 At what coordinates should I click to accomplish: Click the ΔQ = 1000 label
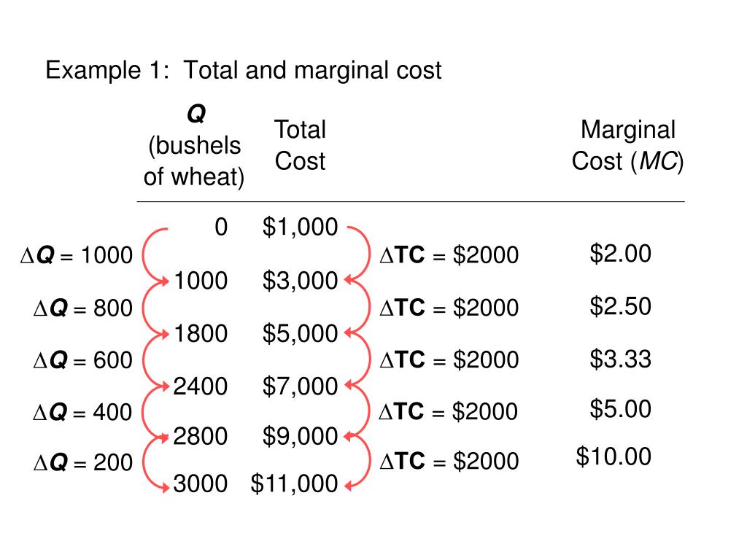click(77, 255)
